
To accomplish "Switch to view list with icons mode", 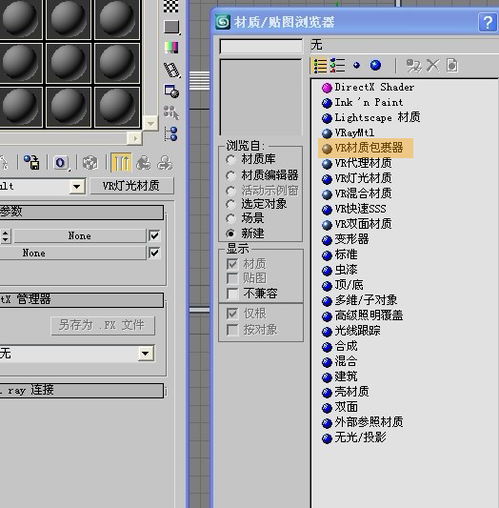I will [x=337, y=66].
